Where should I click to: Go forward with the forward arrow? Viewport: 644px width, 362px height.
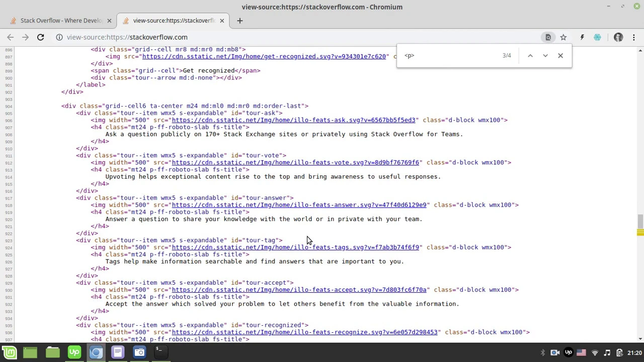[x=25, y=37]
